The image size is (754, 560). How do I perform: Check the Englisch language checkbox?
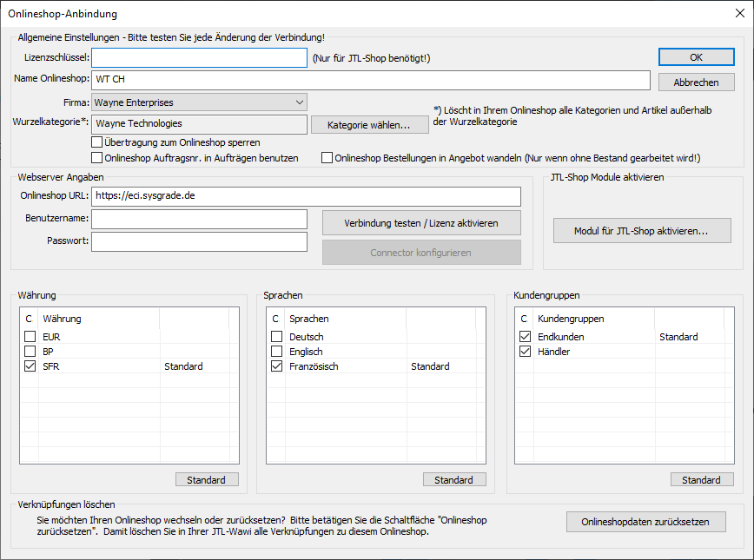[x=276, y=352]
